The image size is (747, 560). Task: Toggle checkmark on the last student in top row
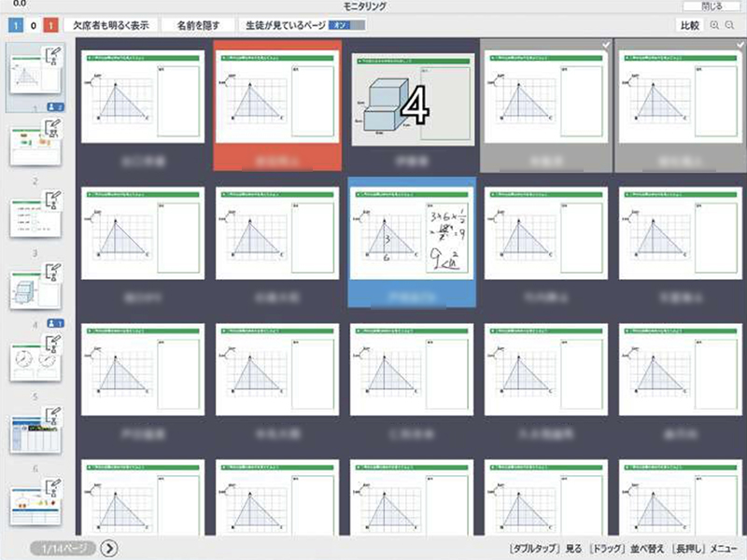click(x=740, y=45)
